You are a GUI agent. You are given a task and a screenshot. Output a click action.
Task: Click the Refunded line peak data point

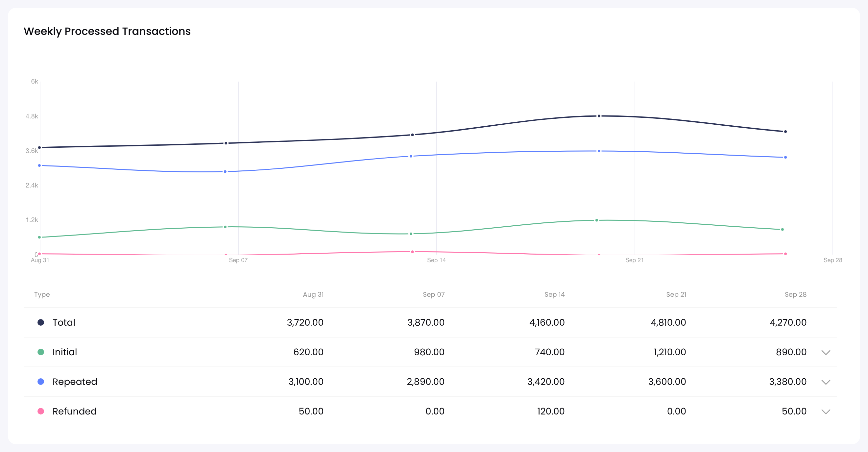412,252
